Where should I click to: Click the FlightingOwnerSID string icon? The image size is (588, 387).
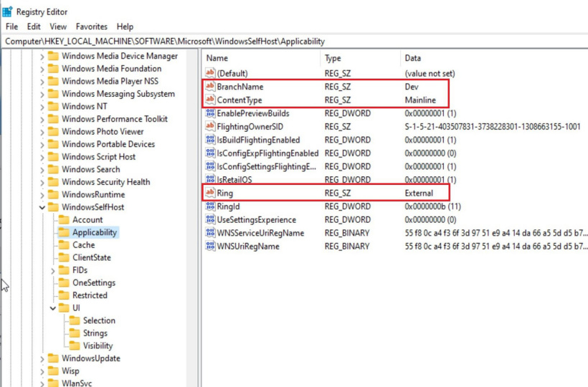(x=210, y=126)
